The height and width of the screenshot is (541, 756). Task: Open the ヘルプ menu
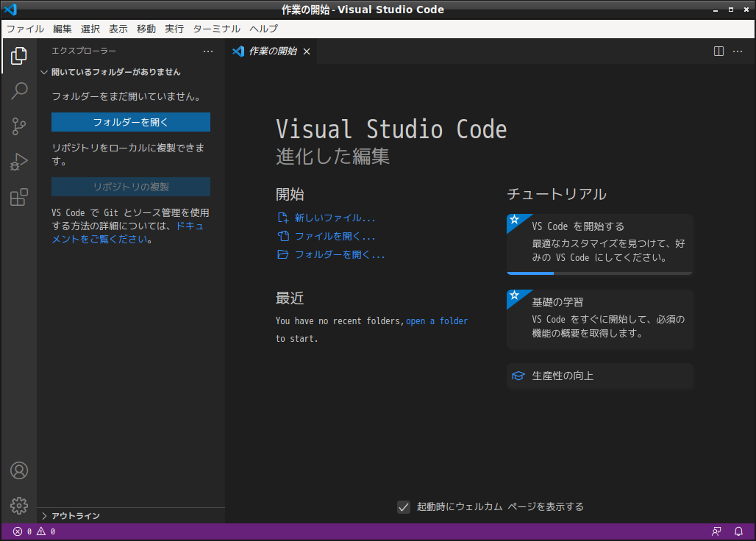click(x=263, y=29)
